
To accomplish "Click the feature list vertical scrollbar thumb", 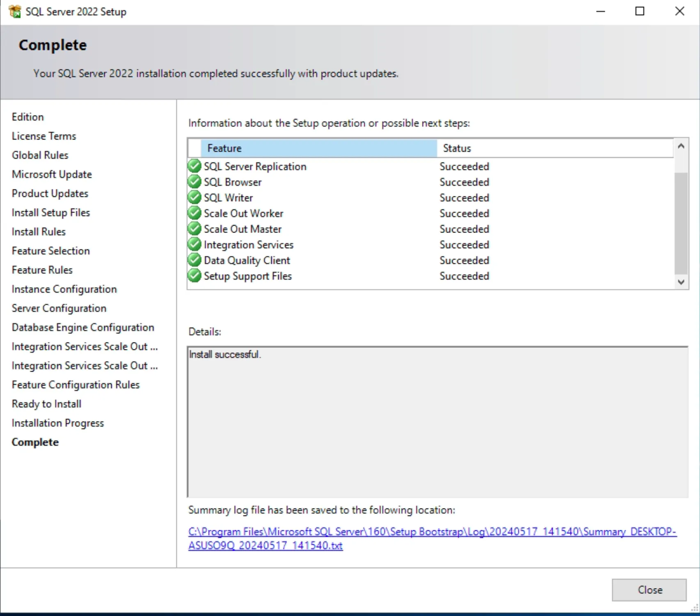I will 681,223.
